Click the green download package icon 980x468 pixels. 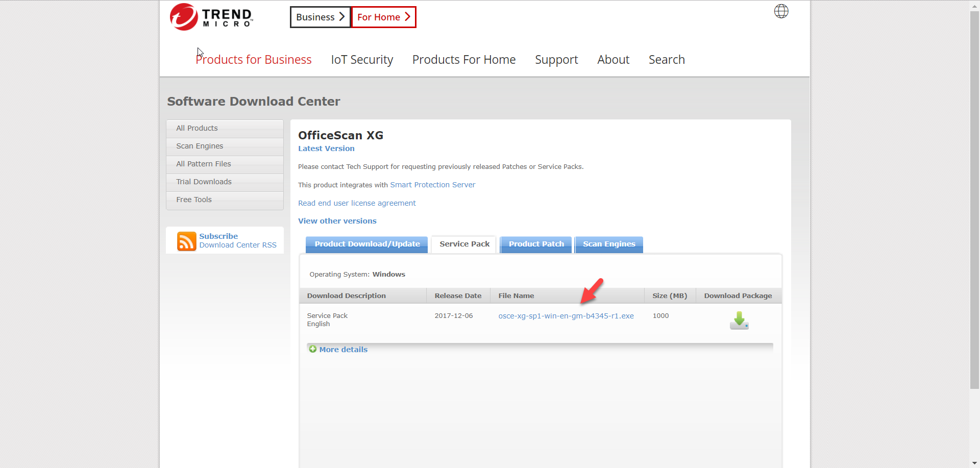point(739,321)
